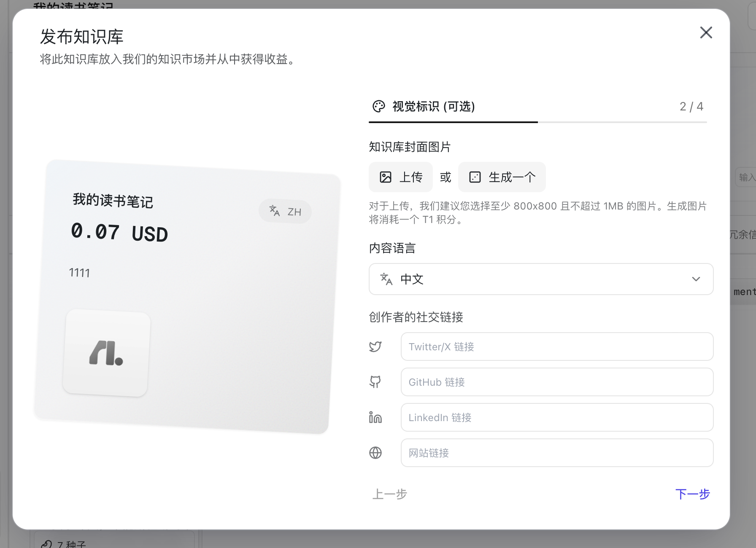Focus the 网站链接 input field
Screen dimensions: 756x548
pos(557,453)
